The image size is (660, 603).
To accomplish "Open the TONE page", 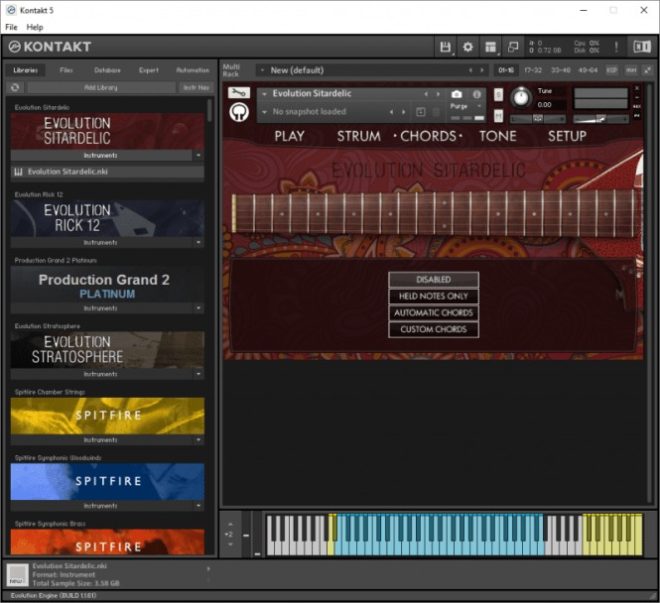I will (x=498, y=136).
